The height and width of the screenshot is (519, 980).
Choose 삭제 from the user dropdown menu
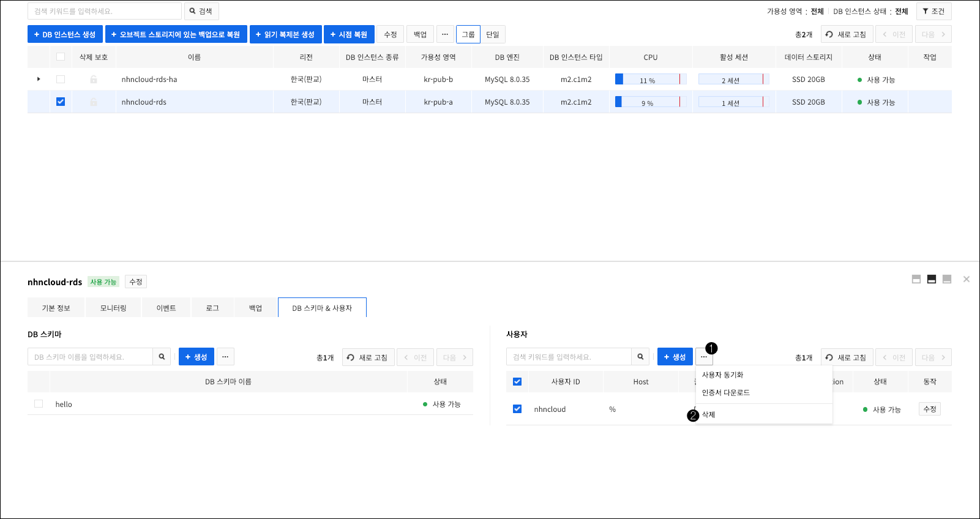pyautogui.click(x=709, y=414)
